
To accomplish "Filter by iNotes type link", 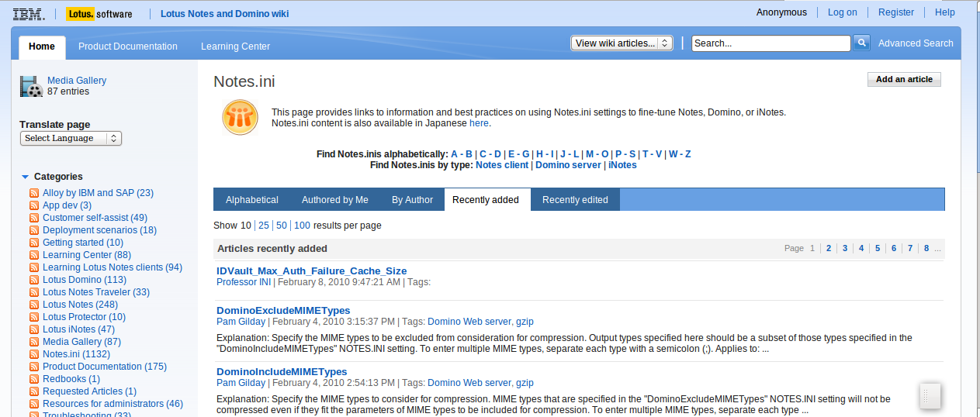I will tap(622, 165).
